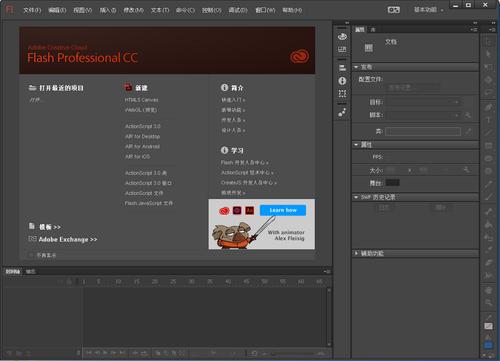
Task: Toggle Onion Skin in timeline
Action: tap(157, 353)
